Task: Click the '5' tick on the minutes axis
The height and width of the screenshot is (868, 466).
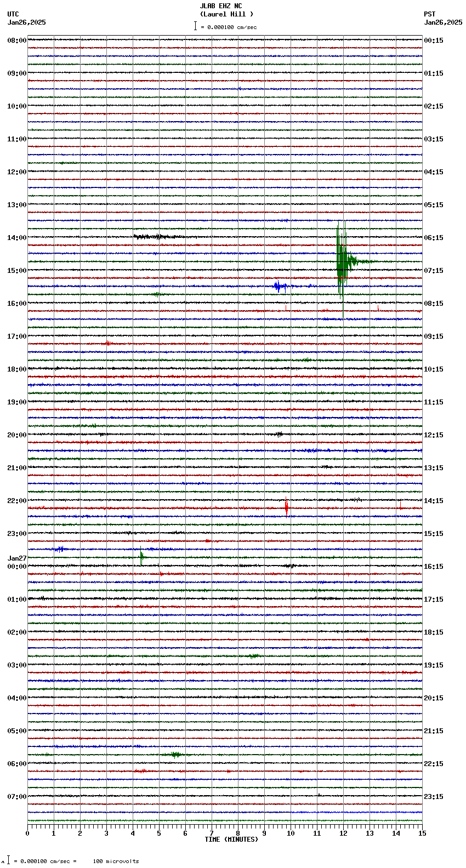Action: click(x=159, y=833)
